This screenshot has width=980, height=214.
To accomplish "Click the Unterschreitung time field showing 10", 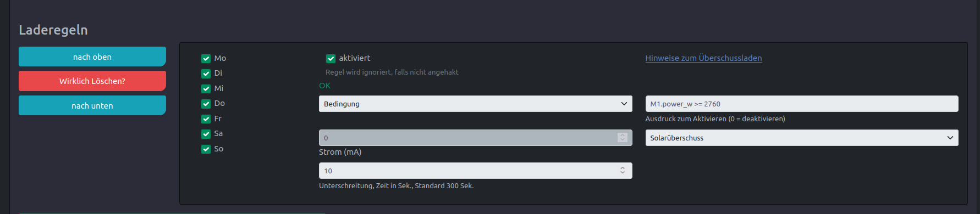I will pyautogui.click(x=476, y=171).
